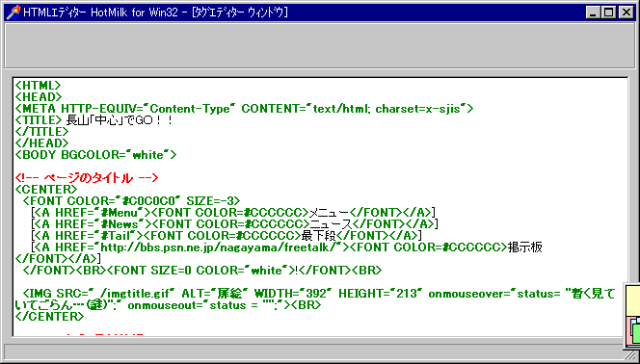Close the HotMilk editor window

pyautogui.click(x=627, y=13)
